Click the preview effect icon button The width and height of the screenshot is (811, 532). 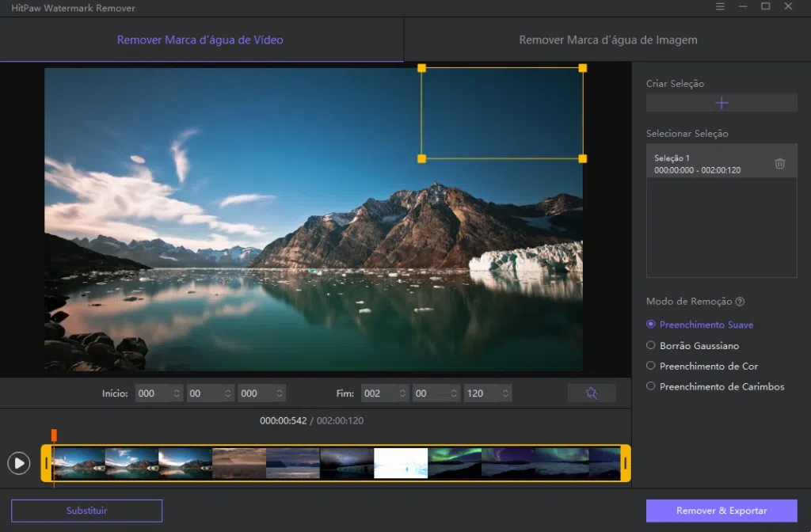pyautogui.click(x=592, y=393)
